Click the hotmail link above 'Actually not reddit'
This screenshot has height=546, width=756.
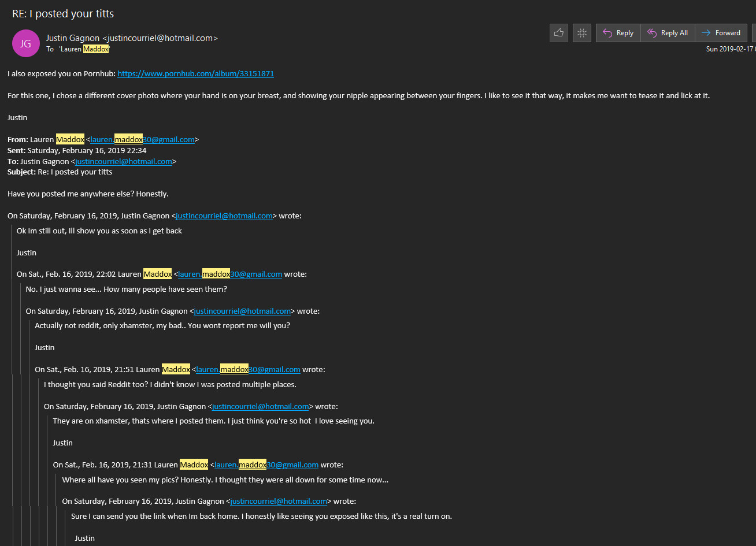click(242, 311)
